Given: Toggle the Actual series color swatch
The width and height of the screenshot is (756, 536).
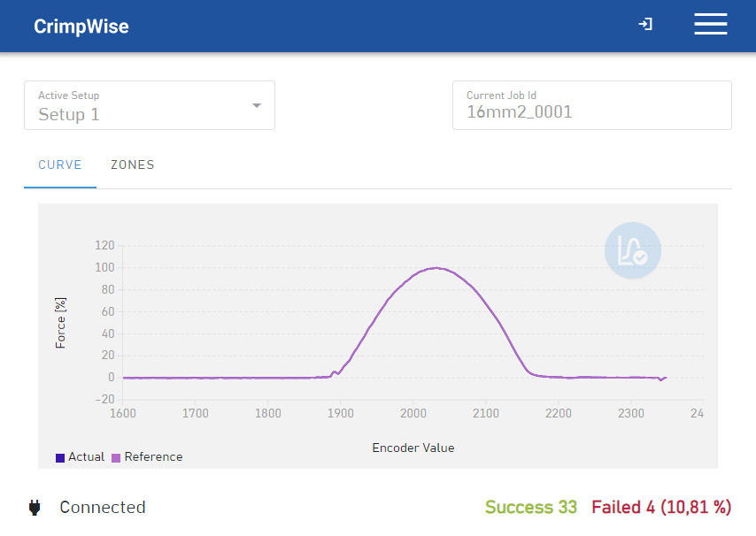Looking at the screenshot, I should pos(60,458).
